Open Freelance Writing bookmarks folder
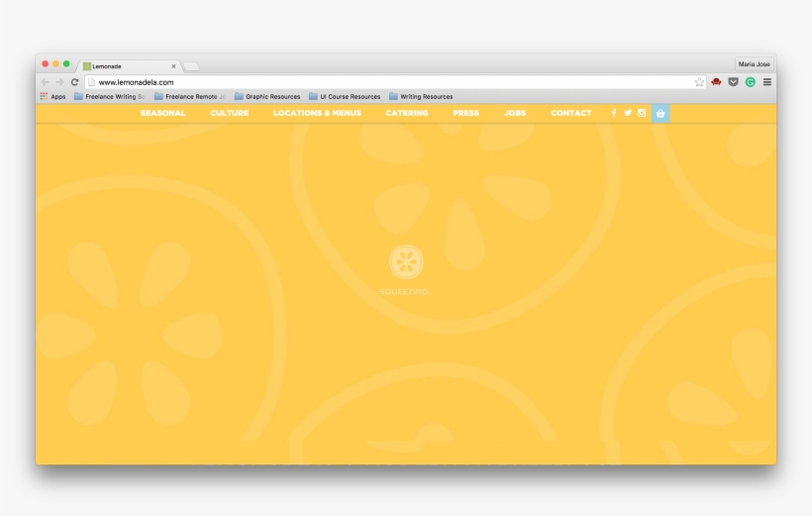The height and width of the screenshot is (516, 812). coord(110,96)
